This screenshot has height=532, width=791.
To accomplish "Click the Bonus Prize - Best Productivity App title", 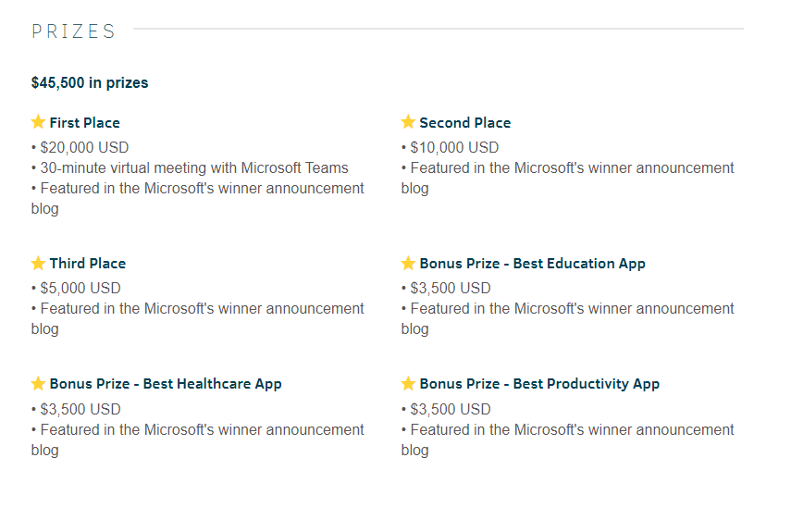I will [539, 384].
